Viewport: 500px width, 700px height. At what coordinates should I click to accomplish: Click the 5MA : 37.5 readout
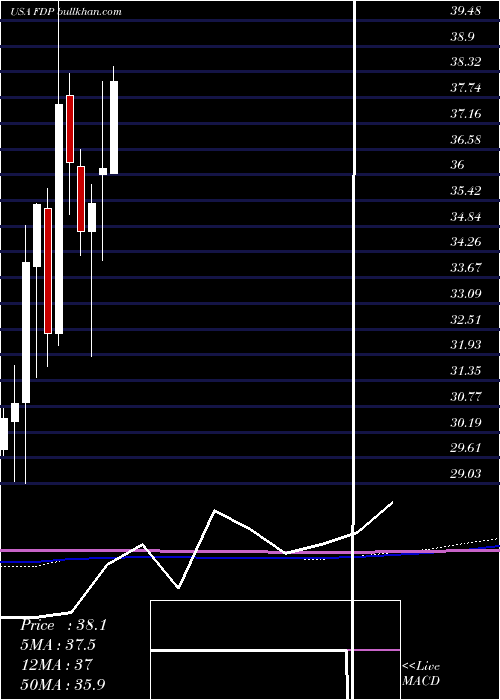pos(58,645)
